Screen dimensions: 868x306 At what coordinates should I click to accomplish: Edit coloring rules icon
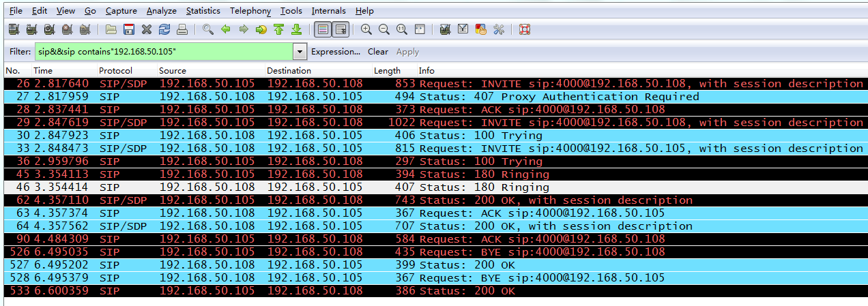click(x=481, y=29)
